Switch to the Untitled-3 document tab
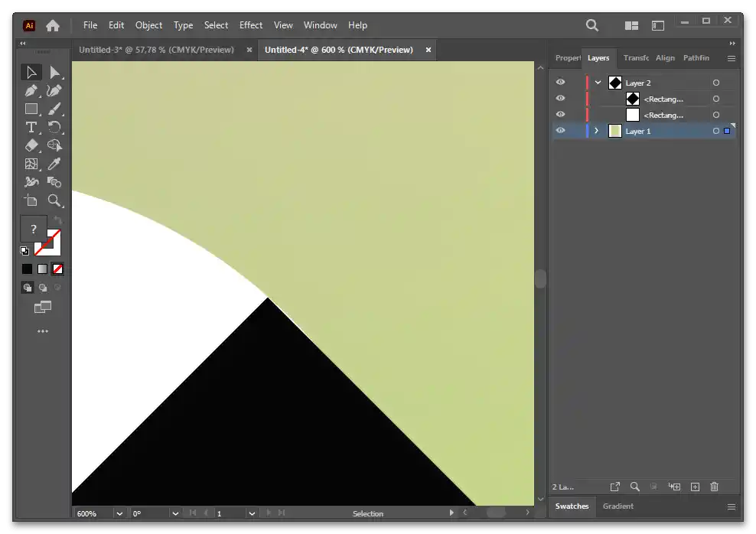 [x=157, y=50]
